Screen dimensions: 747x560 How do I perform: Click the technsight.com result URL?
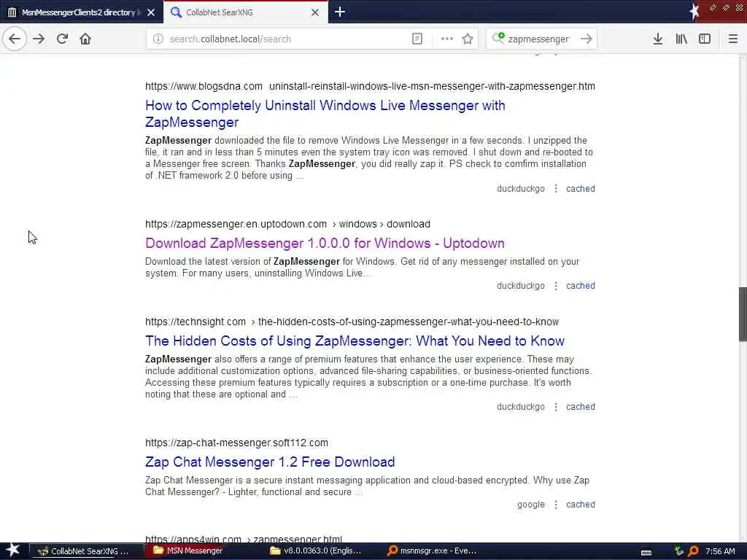tap(352, 322)
